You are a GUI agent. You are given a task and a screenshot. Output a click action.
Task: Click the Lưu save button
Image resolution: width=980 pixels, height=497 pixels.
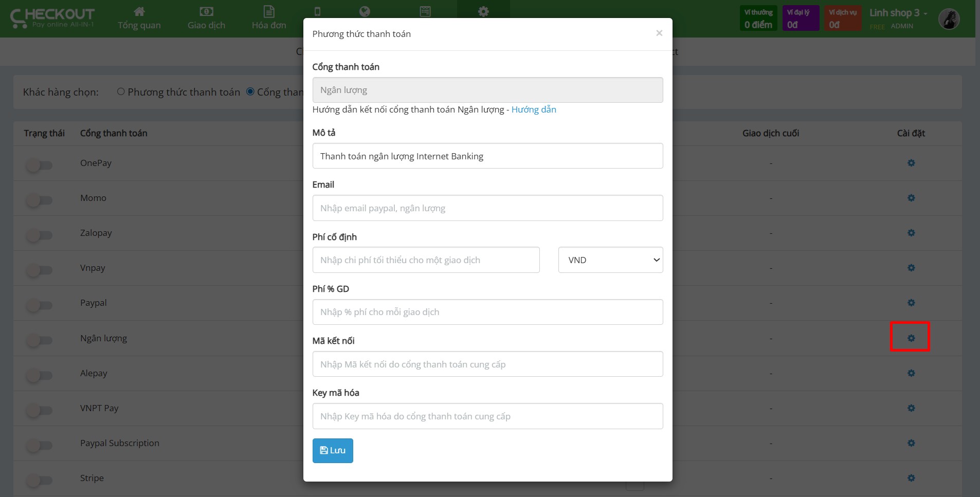(x=333, y=451)
